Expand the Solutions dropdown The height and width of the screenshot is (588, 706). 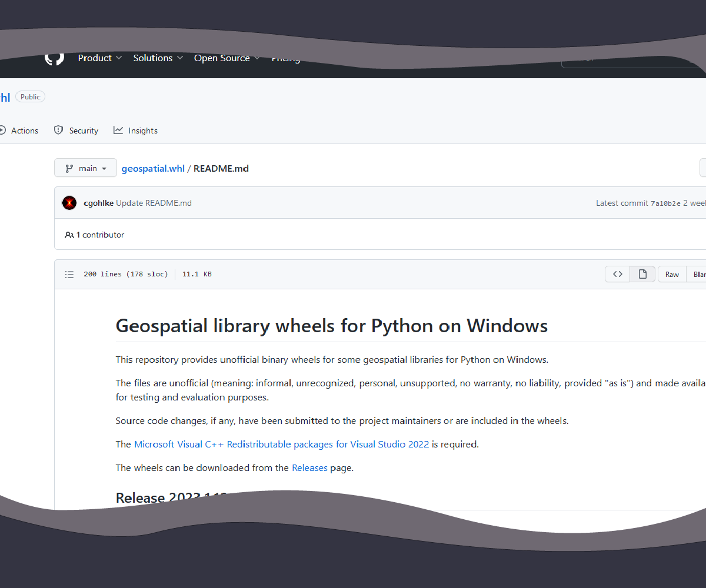coord(158,58)
